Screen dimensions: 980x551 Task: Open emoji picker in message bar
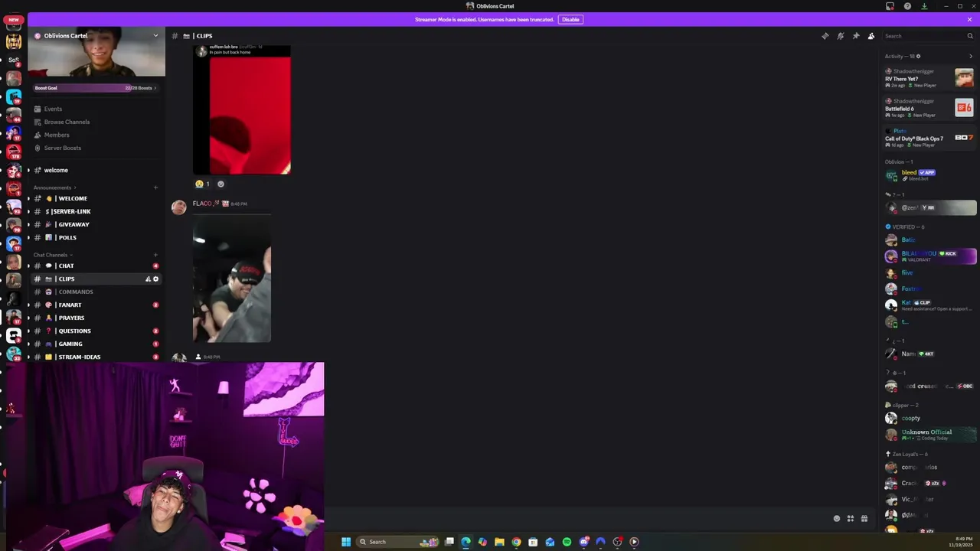(836, 518)
